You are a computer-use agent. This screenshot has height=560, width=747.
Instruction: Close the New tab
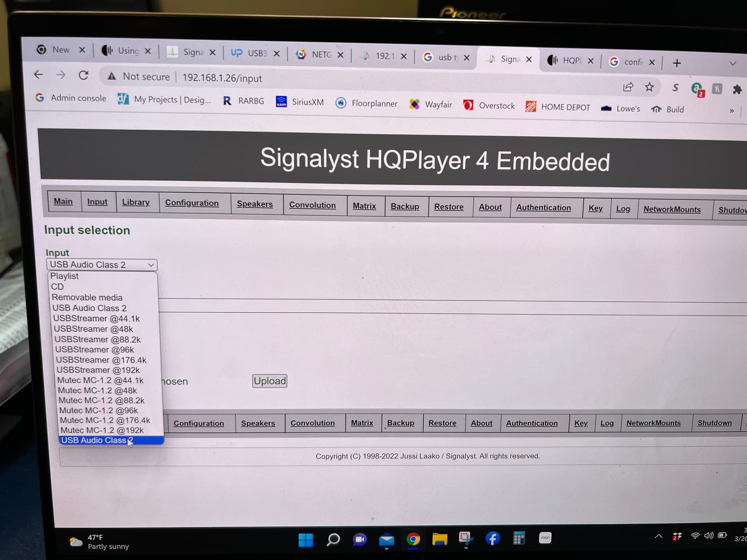[x=82, y=50]
